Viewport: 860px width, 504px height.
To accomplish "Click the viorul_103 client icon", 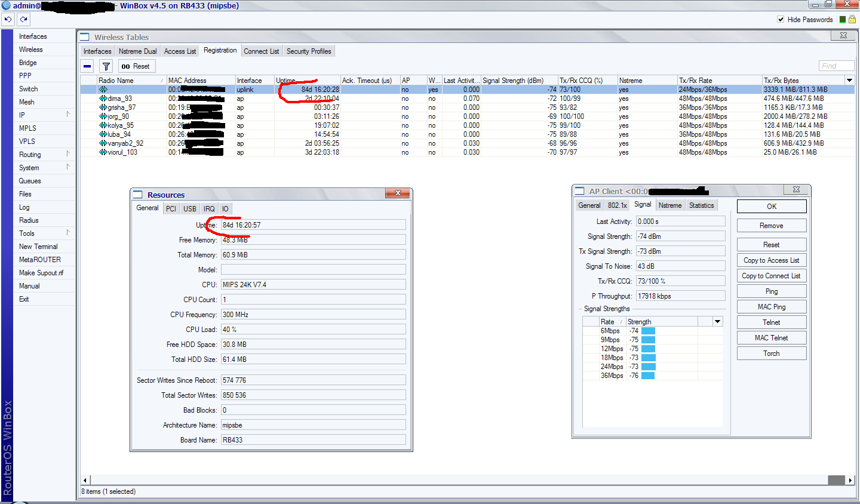I will point(103,152).
